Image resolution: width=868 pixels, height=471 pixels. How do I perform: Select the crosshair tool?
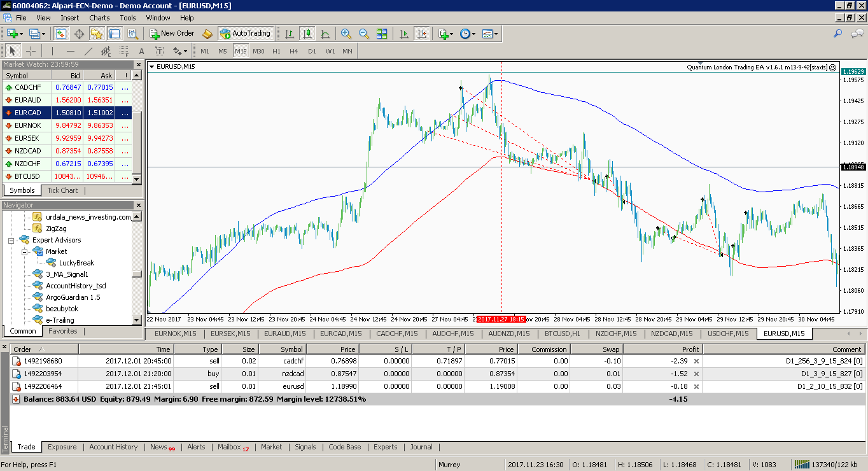31,51
